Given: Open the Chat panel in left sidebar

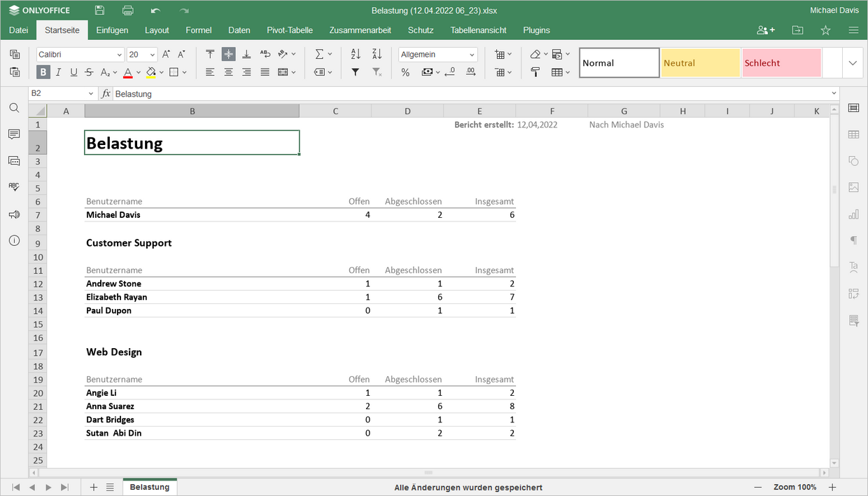Looking at the screenshot, I should (x=14, y=161).
